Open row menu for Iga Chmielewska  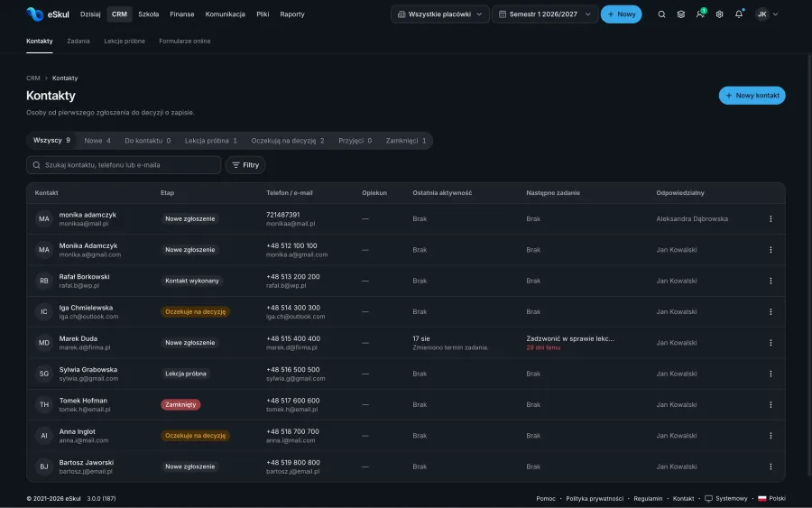click(770, 311)
